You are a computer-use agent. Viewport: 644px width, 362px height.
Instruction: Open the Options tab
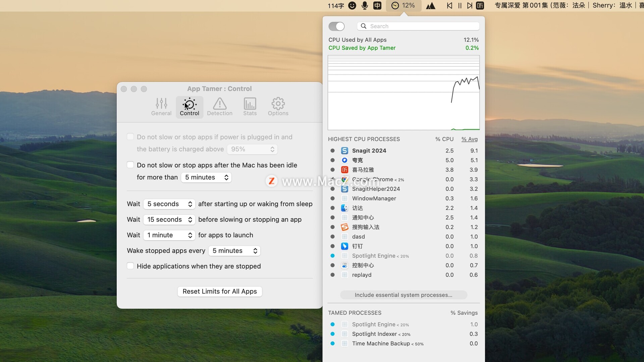278,107
